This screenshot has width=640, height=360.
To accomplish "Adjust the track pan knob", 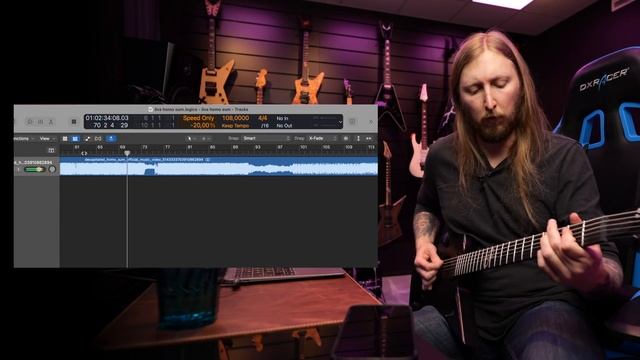I will pos(52,169).
